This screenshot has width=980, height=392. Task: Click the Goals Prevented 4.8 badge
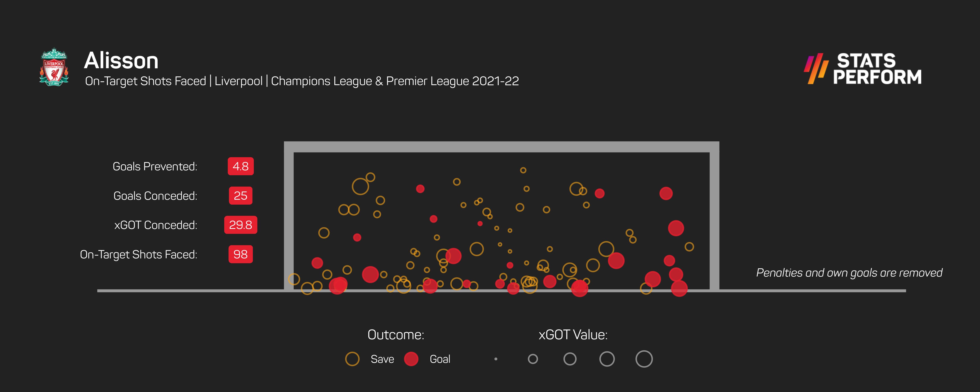[240, 166]
